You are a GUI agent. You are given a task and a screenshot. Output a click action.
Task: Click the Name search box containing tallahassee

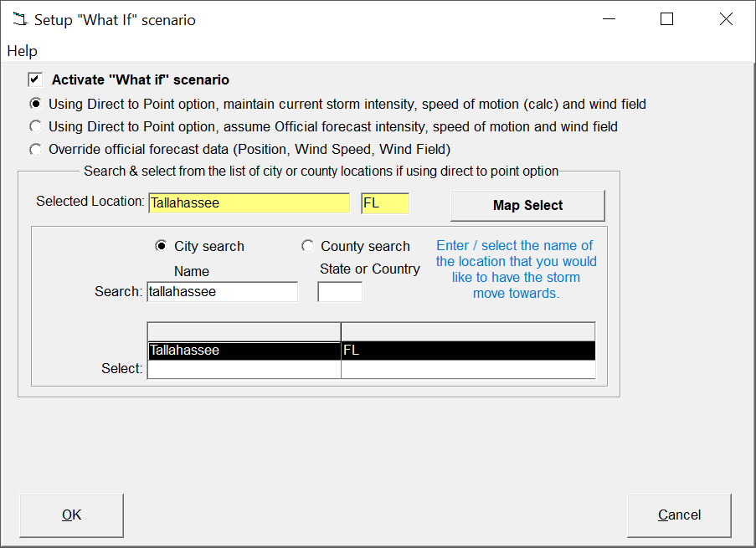[222, 292]
